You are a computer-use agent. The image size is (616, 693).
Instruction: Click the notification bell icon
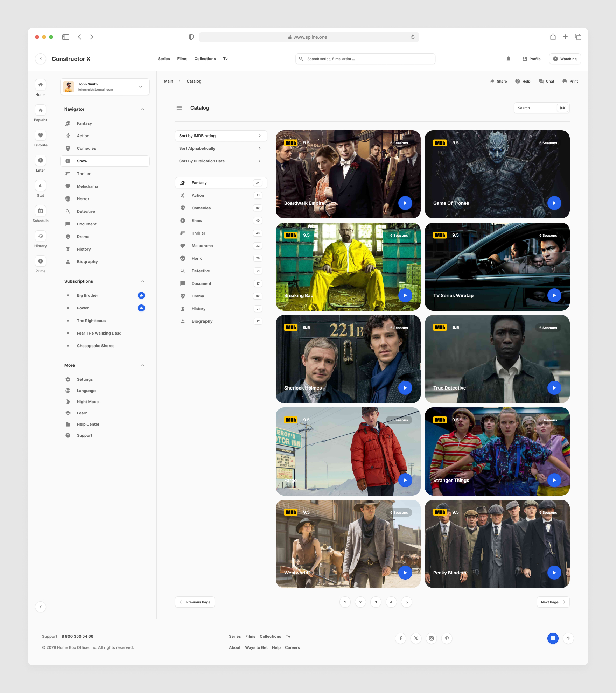click(x=508, y=59)
